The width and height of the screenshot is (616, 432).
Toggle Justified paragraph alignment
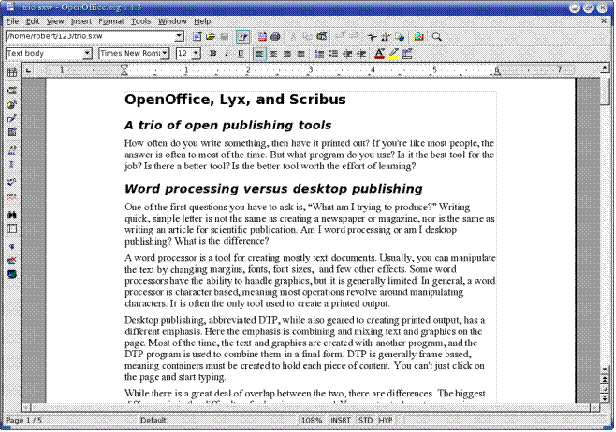(x=301, y=53)
